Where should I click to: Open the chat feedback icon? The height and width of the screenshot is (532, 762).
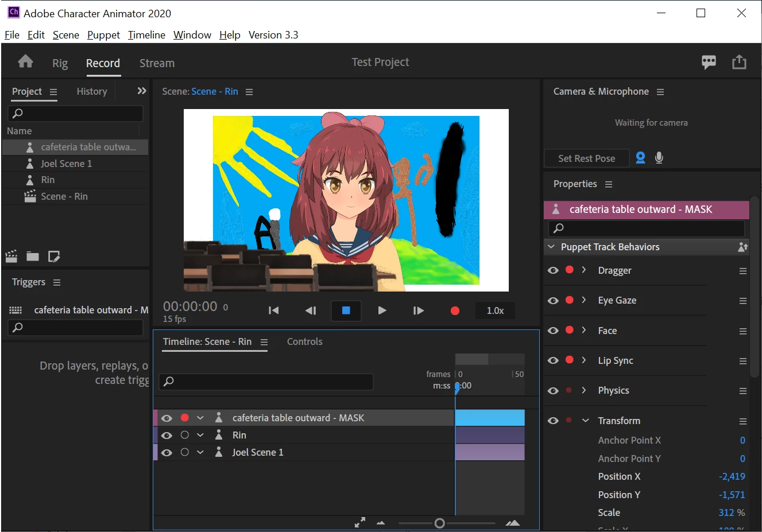pyautogui.click(x=709, y=62)
